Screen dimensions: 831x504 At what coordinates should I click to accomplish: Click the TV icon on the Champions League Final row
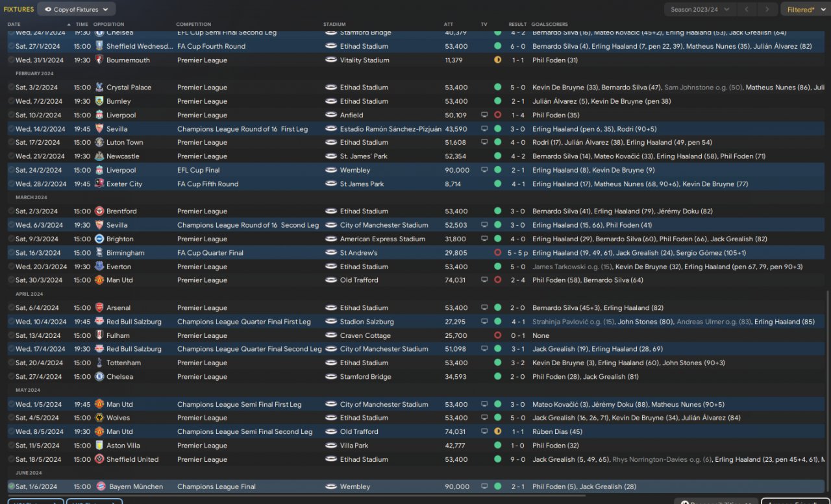click(x=484, y=486)
